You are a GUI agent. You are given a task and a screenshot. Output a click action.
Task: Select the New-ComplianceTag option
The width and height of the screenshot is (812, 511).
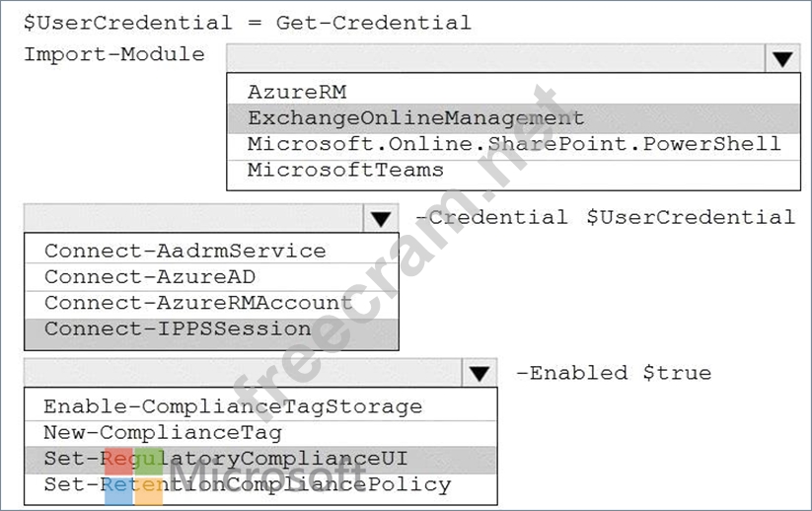pos(163,432)
